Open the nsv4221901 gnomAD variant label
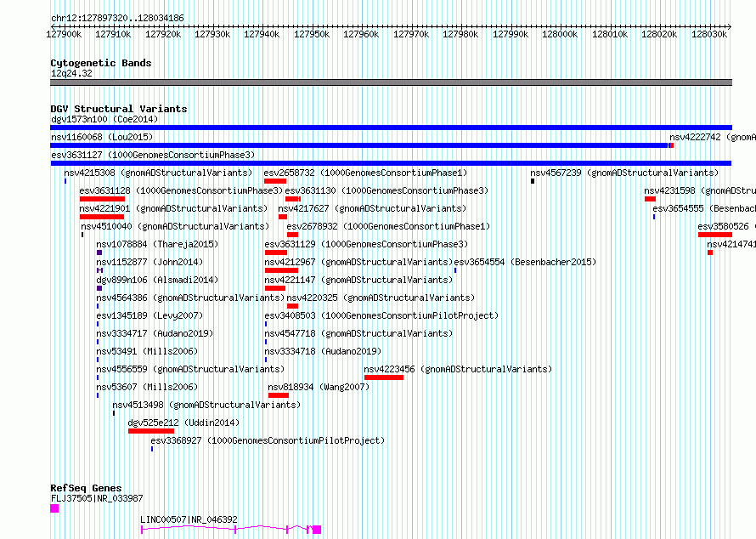This screenshot has height=539, width=756. 173,208
